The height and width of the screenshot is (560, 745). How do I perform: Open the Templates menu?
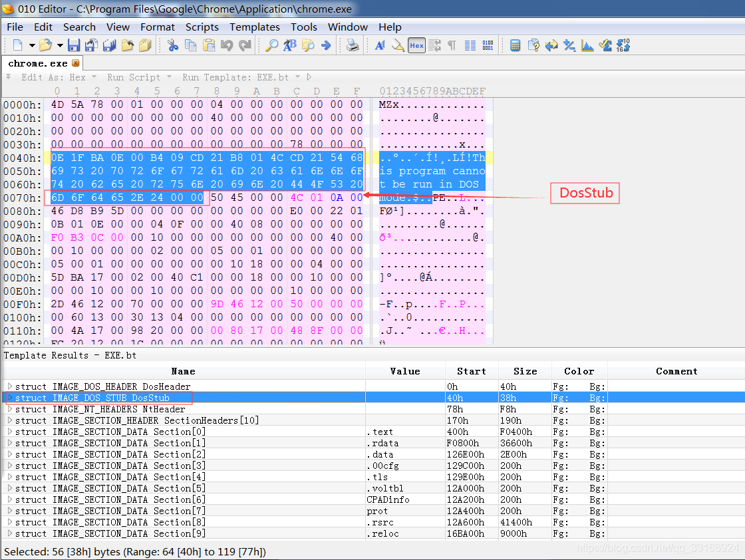[x=255, y=27]
